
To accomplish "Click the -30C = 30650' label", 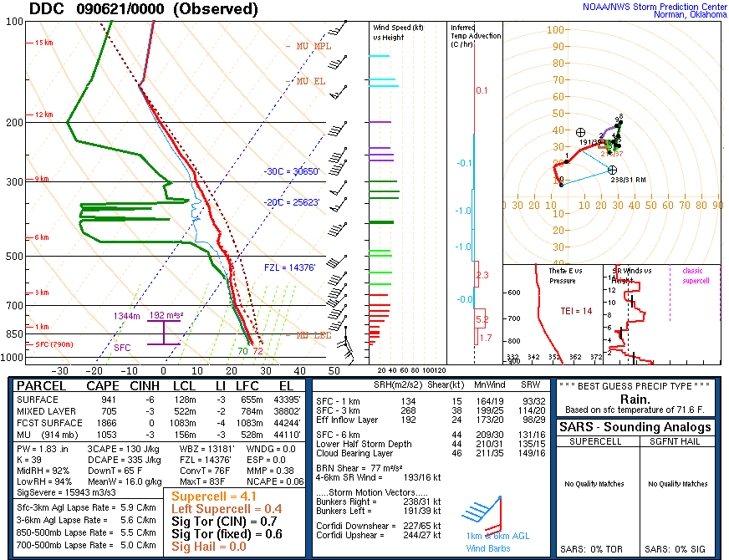I will point(292,171).
